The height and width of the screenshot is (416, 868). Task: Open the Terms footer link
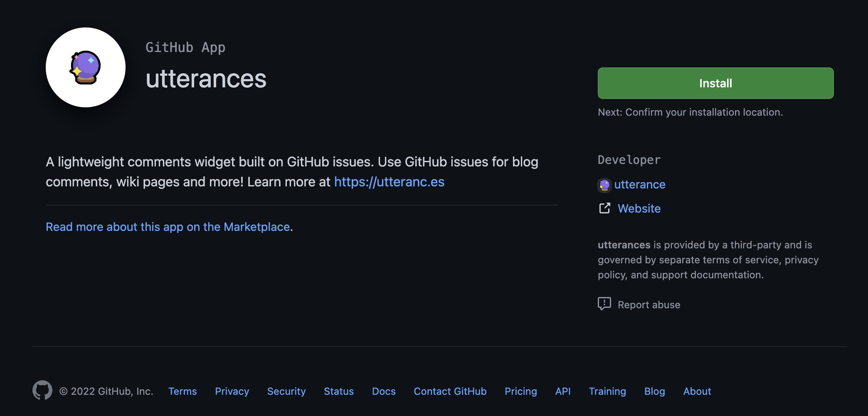click(182, 391)
